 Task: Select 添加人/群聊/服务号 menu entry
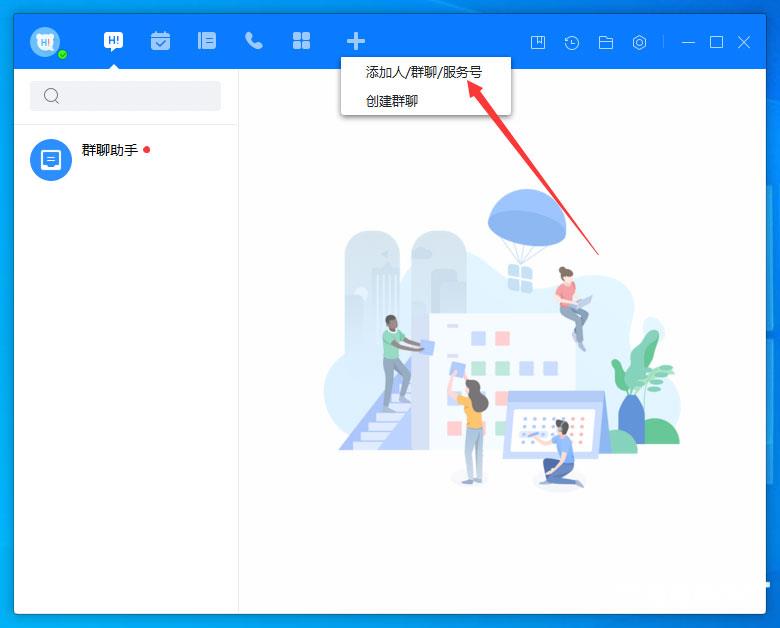coord(425,73)
